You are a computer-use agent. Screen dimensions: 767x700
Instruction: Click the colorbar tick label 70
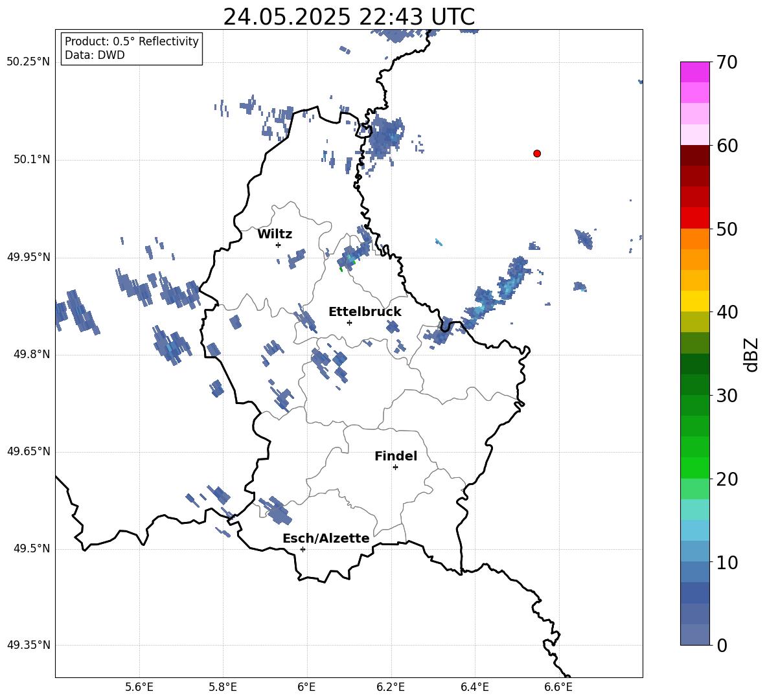pyautogui.click(x=727, y=63)
